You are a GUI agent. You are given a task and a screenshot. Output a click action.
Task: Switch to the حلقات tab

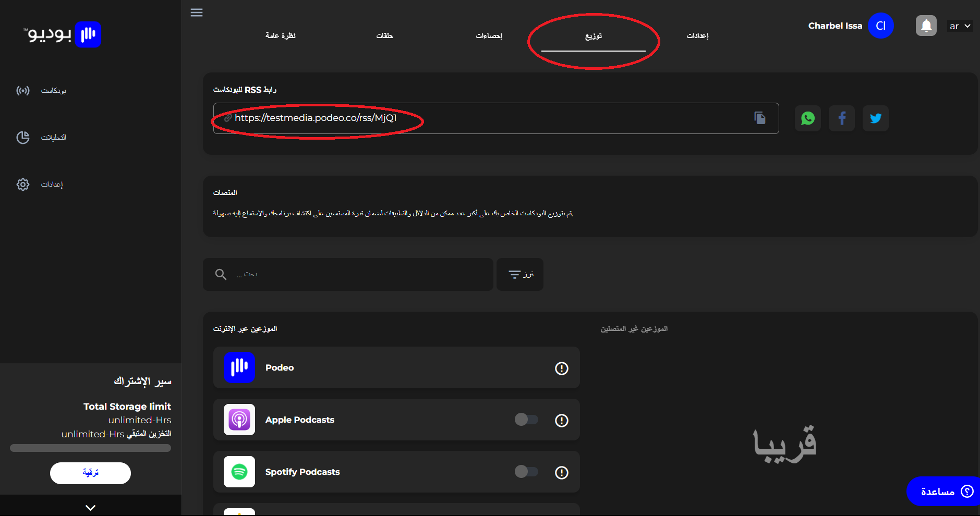click(x=385, y=35)
